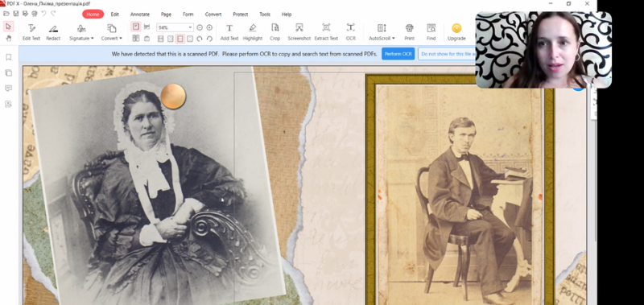Toggle the arrow selection tool
The image size is (644, 305).
point(8,27)
